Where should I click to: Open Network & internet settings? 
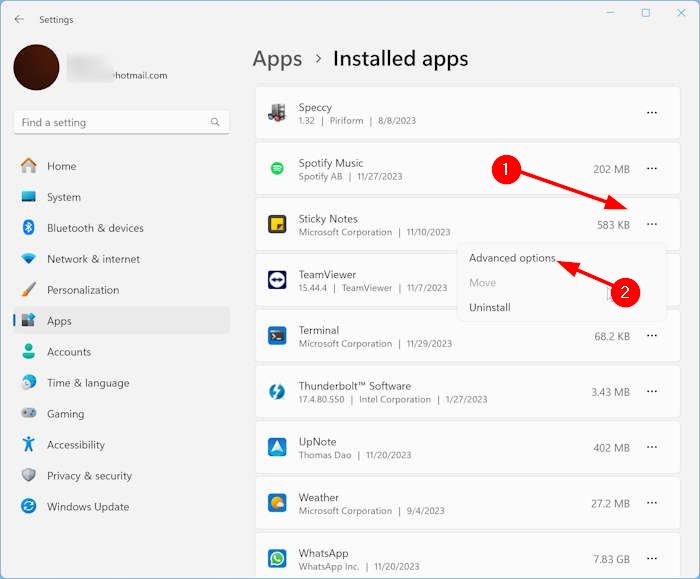click(x=121, y=259)
